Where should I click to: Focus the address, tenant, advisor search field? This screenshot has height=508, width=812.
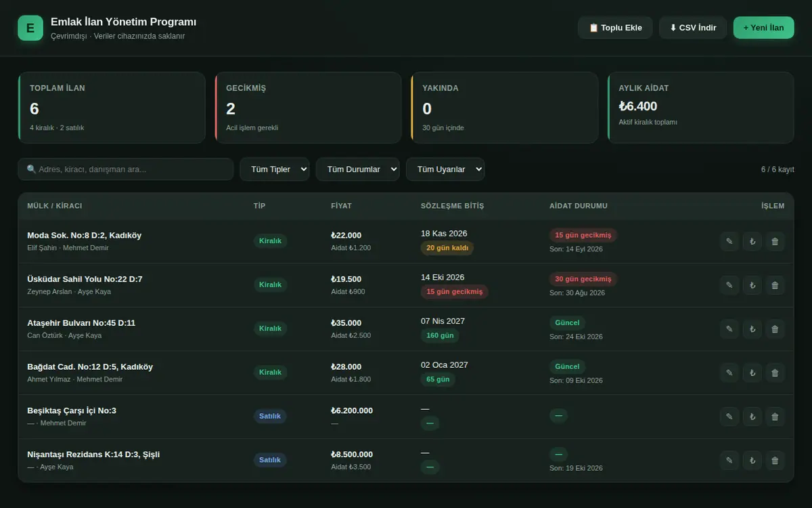tap(126, 169)
